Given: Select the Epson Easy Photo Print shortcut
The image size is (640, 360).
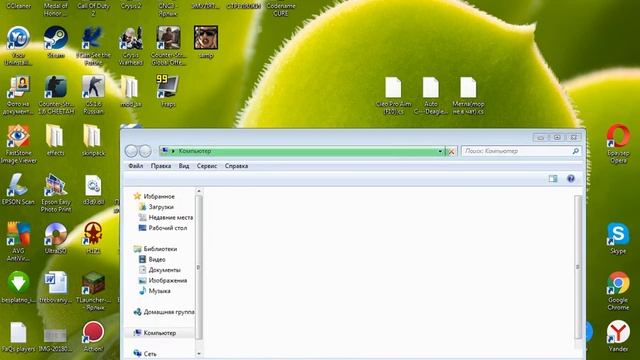Looking at the screenshot, I should [x=56, y=193].
